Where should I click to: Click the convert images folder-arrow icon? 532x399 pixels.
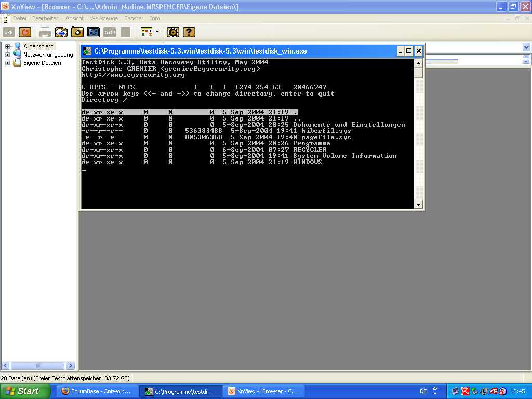tap(61, 32)
